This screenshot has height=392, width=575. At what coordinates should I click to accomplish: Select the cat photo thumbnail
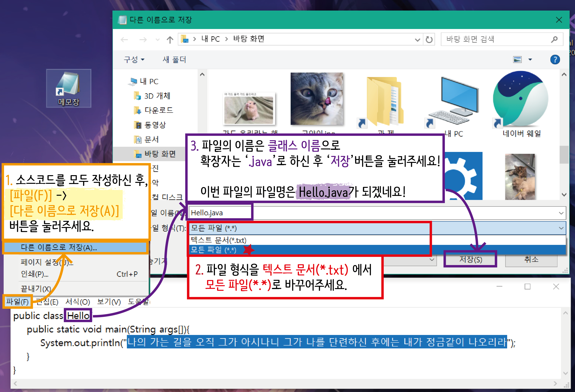click(x=317, y=99)
